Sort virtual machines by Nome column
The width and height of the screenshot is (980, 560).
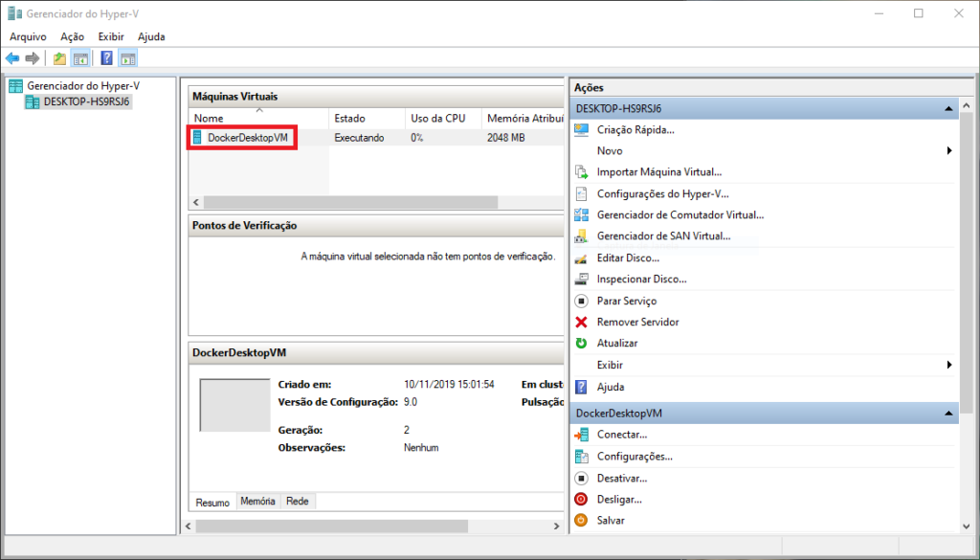tap(258, 118)
